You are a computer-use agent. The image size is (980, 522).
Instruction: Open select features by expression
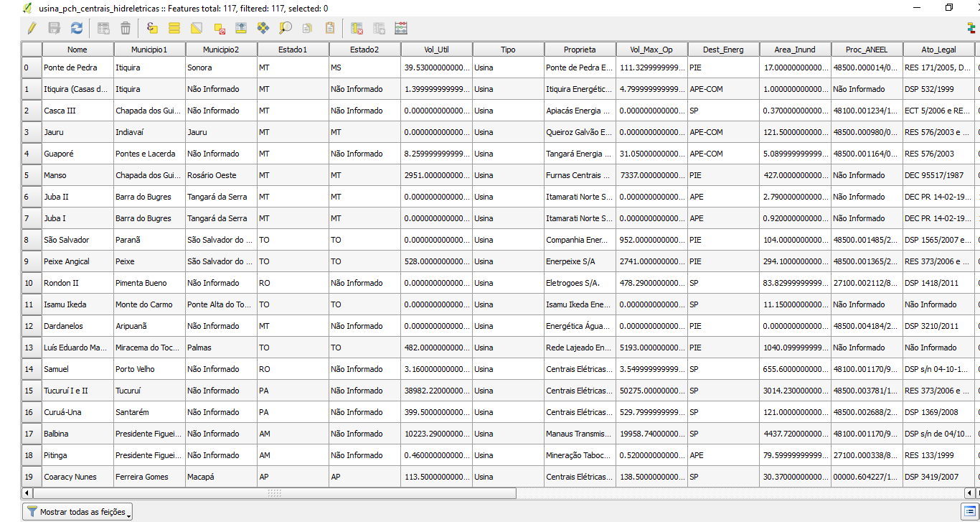[x=151, y=28]
